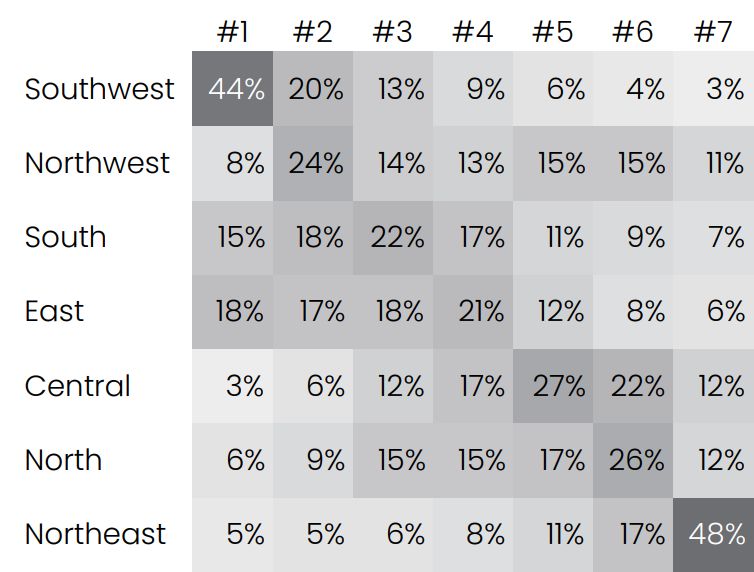Select the Southwest row label
This screenshot has width=754, height=572.
(x=100, y=89)
